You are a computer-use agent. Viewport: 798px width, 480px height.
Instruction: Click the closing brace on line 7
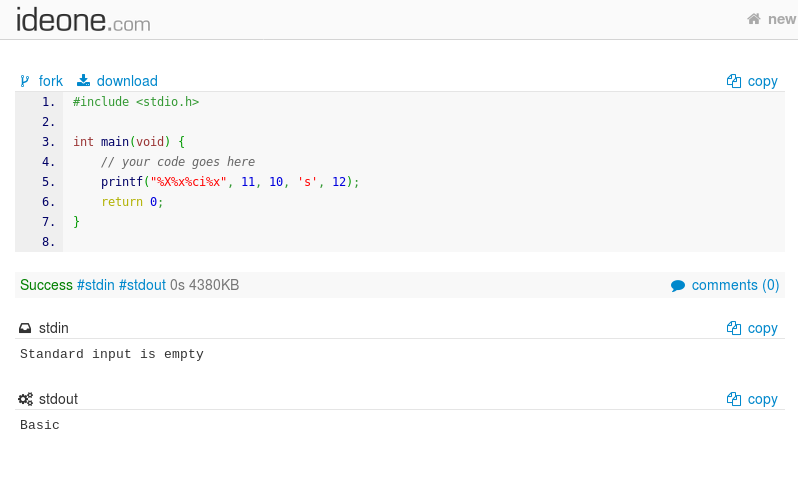coord(76,222)
